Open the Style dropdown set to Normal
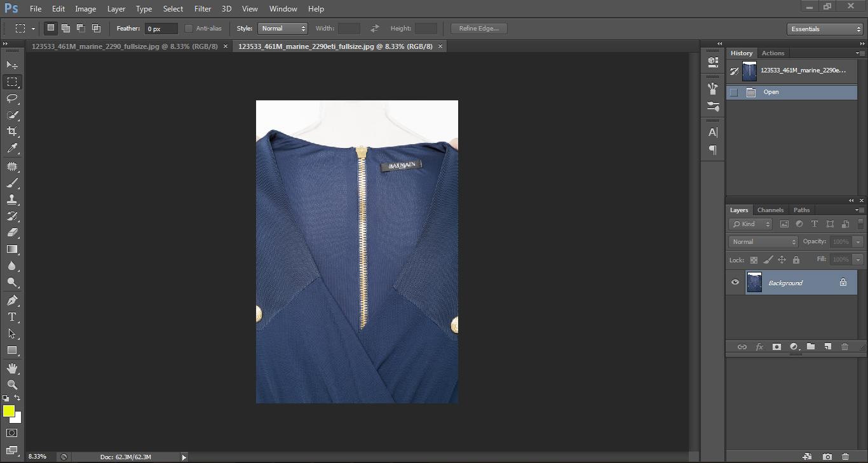868x463 pixels. click(283, 29)
